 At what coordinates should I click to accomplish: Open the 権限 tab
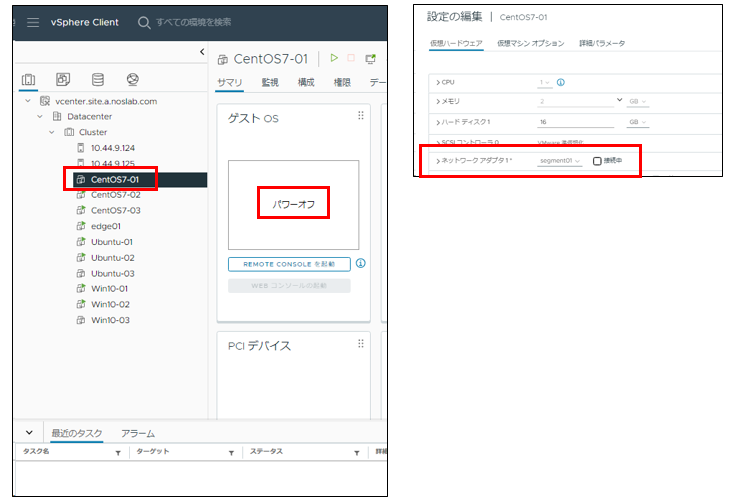tap(342, 83)
